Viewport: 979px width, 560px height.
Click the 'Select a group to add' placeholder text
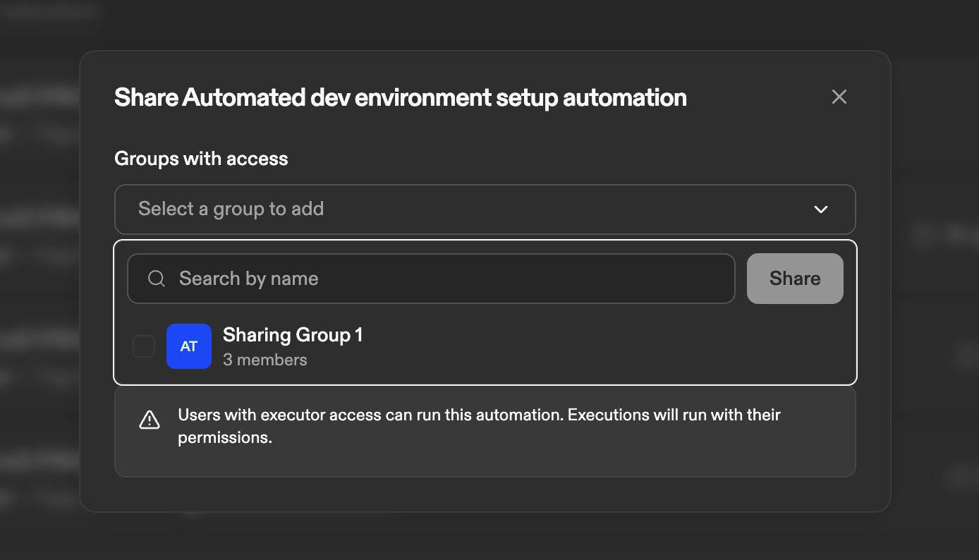231,209
